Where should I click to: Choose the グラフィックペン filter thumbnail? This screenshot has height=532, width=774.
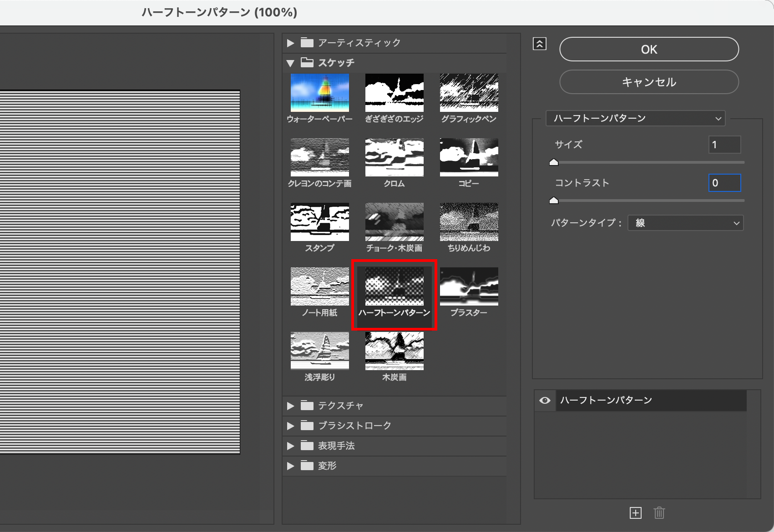pos(469,93)
